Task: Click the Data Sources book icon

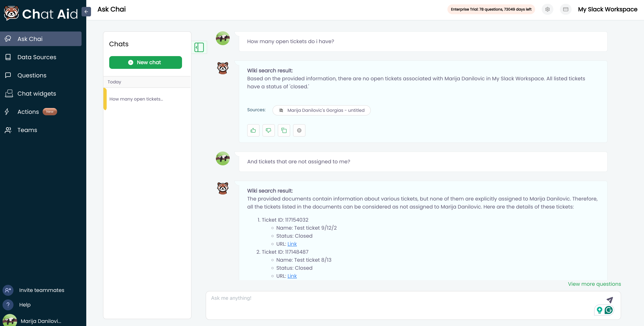Action: click(x=8, y=57)
